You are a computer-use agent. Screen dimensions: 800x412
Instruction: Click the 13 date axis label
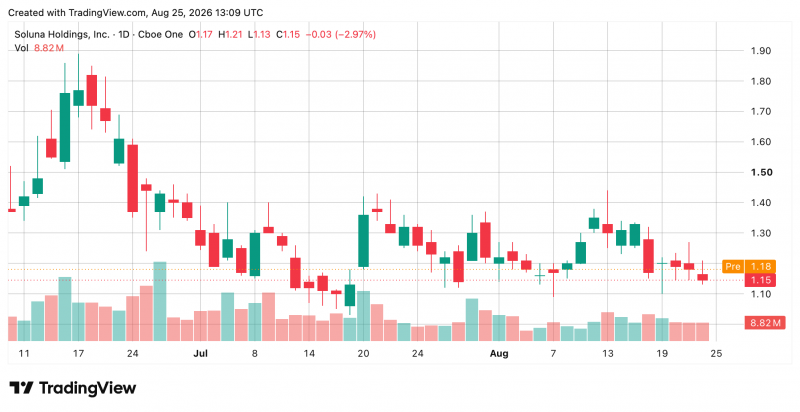[x=608, y=353]
